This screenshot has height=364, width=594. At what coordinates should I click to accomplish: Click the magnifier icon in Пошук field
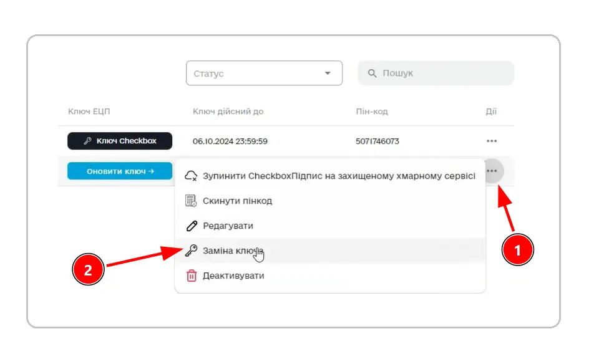(x=372, y=74)
